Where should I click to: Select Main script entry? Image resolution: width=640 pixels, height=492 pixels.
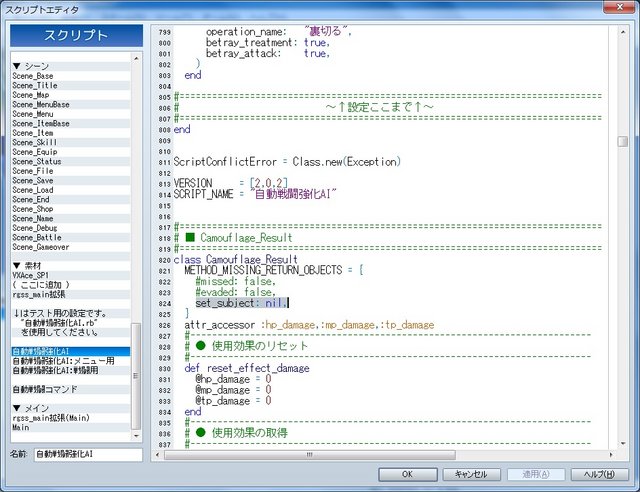point(71,427)
